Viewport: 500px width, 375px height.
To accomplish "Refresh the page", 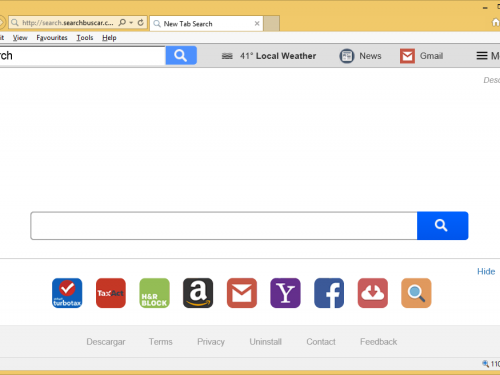I will [141, 22].
